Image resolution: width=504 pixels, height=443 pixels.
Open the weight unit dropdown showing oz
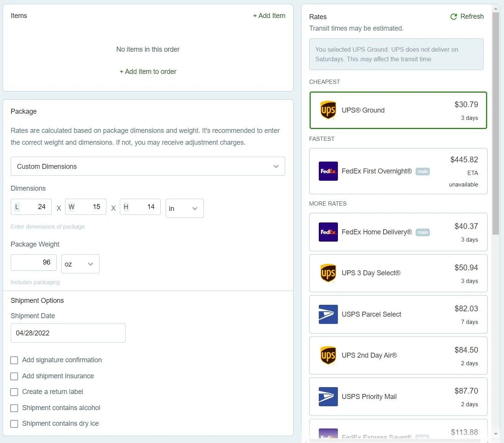pyautogui.click(x=80, y=264)
